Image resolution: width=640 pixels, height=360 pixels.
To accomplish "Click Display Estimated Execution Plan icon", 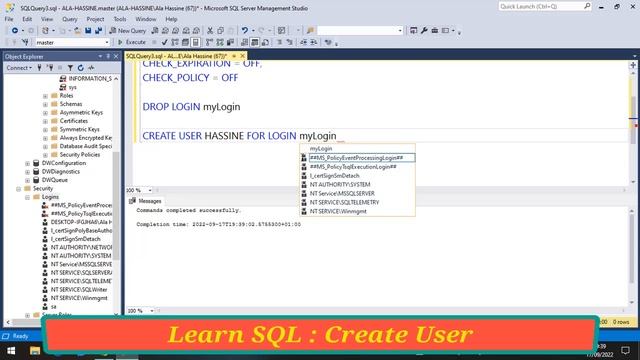I will pyautogui.click(x=175, y=42).
